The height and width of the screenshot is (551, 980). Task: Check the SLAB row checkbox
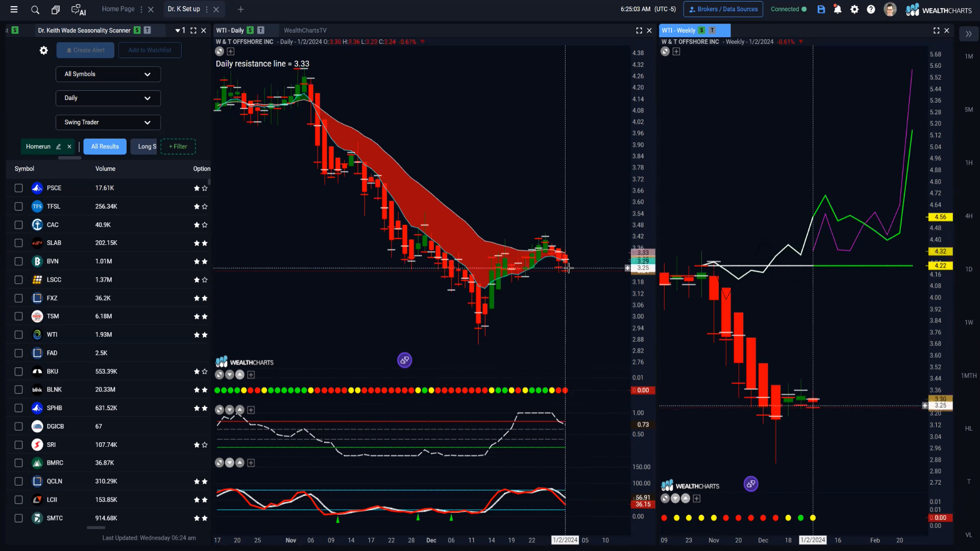[19, 243]
